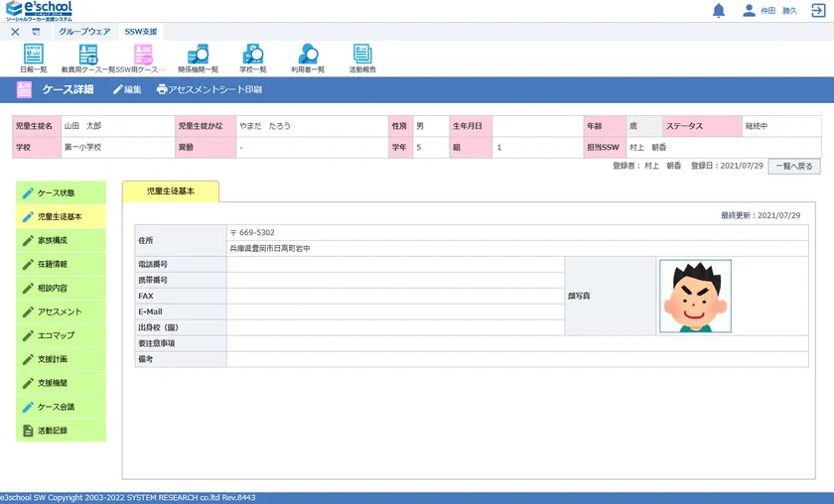Select 活動記録 in the side menu
This screenshot has height=504, width=834.
pos(61,431)
